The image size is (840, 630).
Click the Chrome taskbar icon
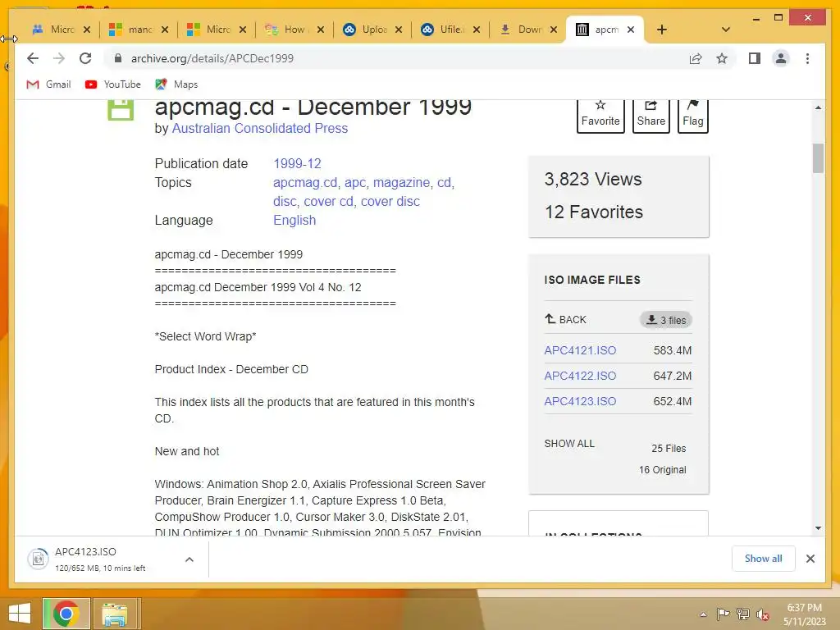click(66, 614)
